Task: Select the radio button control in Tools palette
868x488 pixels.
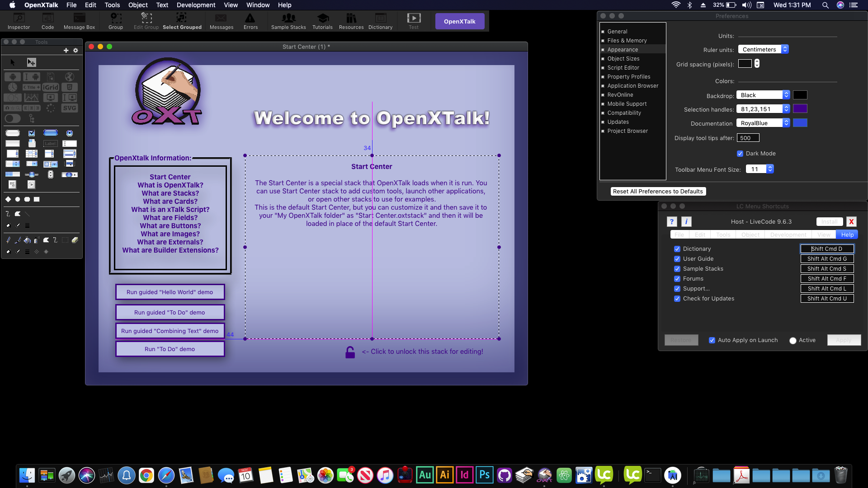Action: [x=69, y=133]
